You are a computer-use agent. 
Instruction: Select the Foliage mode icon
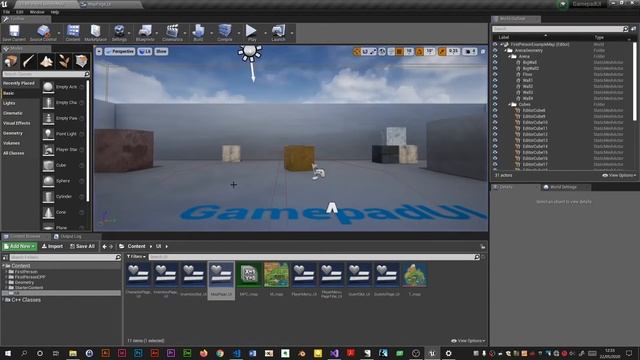64,61
